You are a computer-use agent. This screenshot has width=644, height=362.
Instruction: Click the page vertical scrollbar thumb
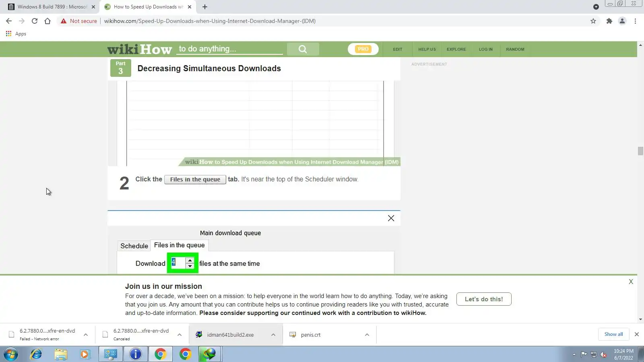pyautogui.click(x=640, y=151)
